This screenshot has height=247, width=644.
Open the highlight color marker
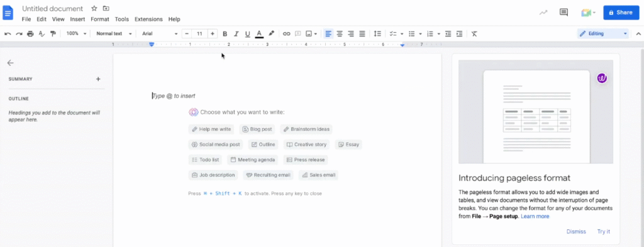[271, 34]
